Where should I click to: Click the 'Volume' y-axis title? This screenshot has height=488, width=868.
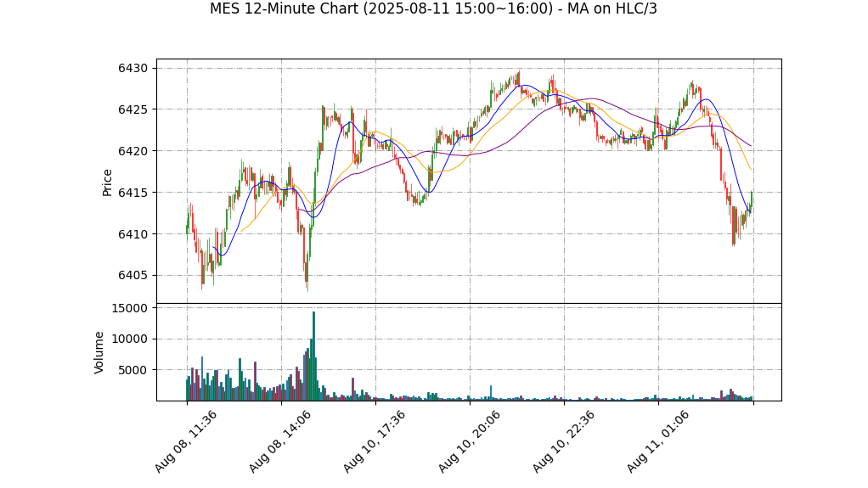(x=99, y=352)
